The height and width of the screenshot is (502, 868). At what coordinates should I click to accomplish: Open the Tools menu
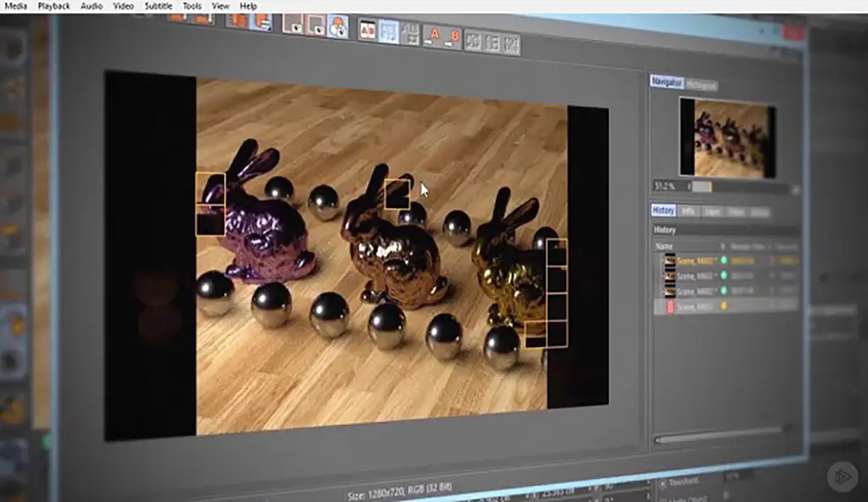click(192, 6)
